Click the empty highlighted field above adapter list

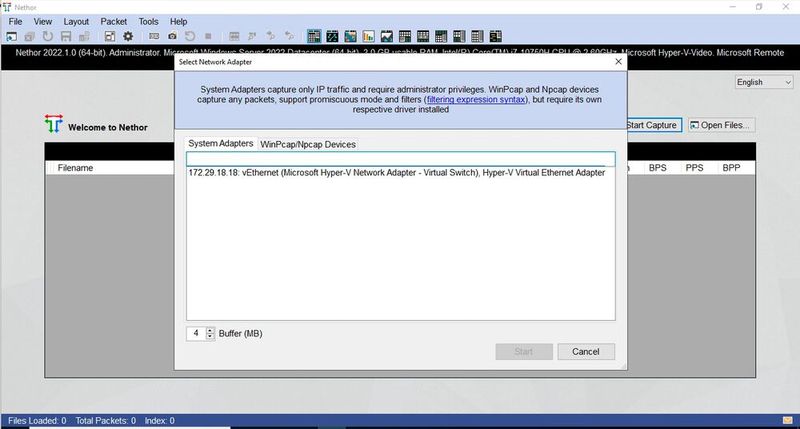click(x=401, y=159)
